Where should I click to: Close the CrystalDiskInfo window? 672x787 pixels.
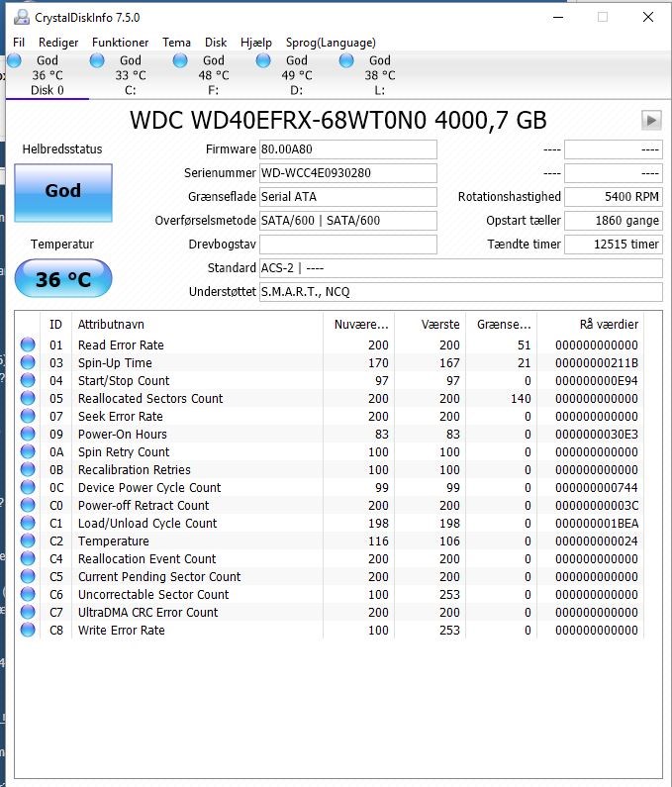point(648,17)
